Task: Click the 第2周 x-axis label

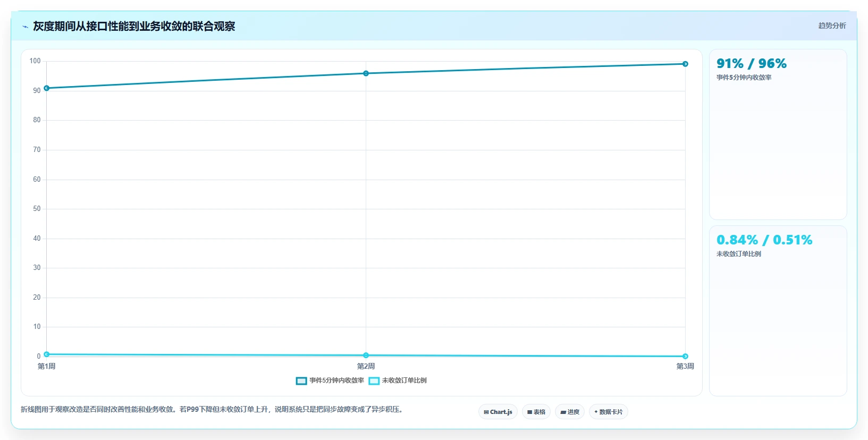Action: click(366, 366)
